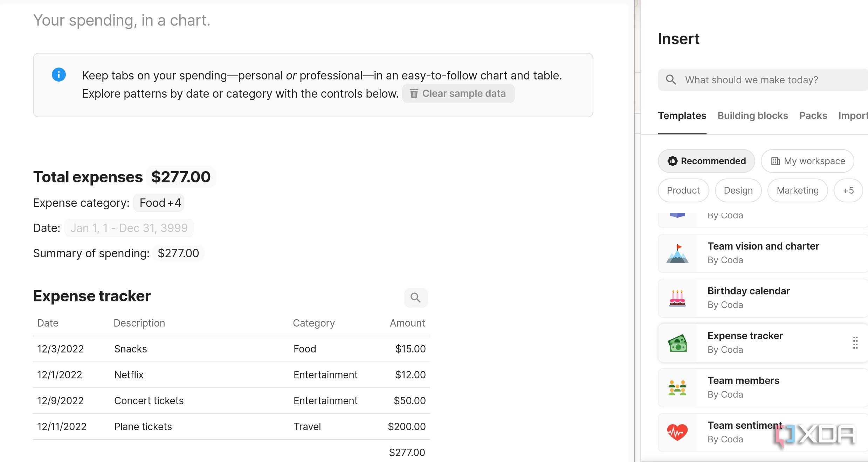Click the Team members people icon
Image resolution: width=868 pixels, height=462 pixels.
677,388
